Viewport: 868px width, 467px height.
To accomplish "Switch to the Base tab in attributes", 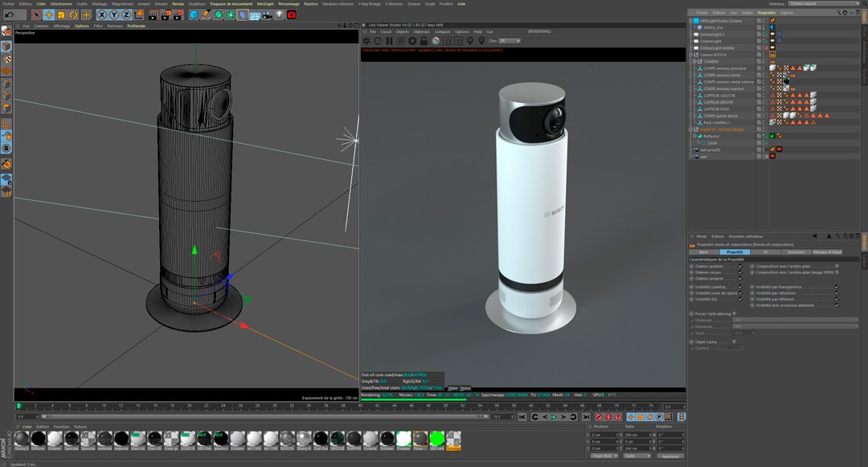I will [x=703, y=252].
